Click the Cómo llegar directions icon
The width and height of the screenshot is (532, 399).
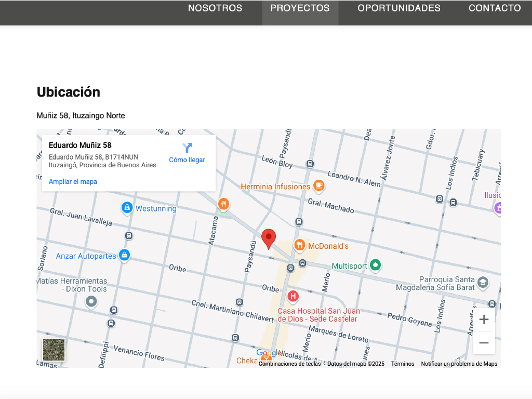coord(187,148)
